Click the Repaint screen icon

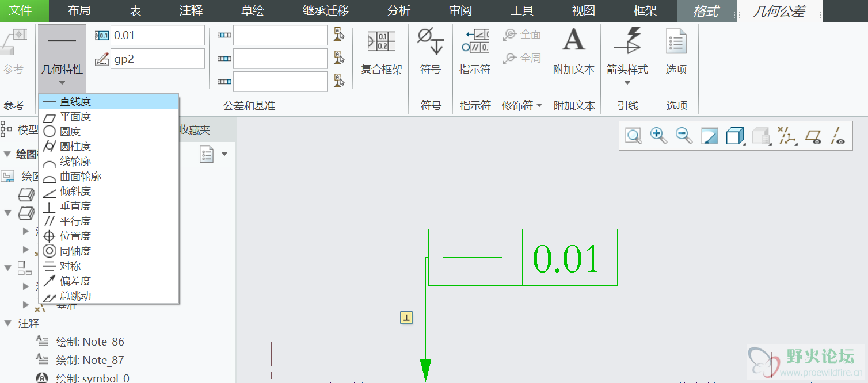710,136
